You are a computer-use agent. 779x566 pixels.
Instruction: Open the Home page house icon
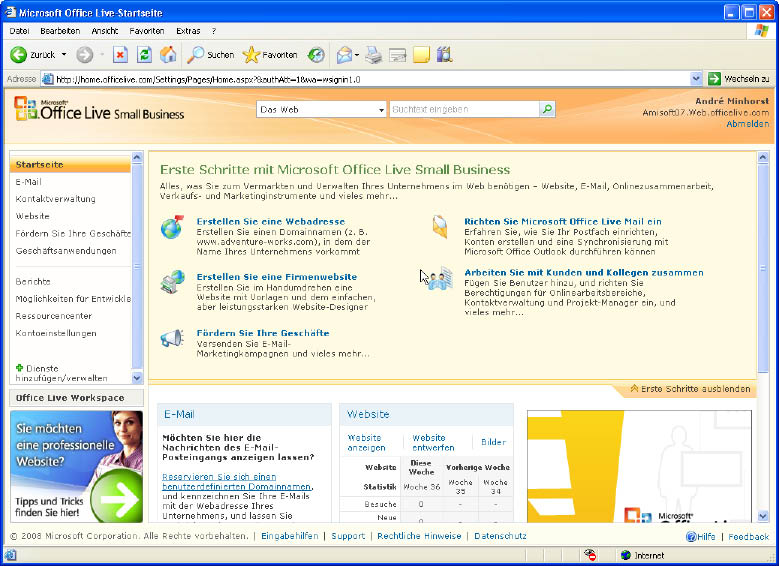(168, 55)
